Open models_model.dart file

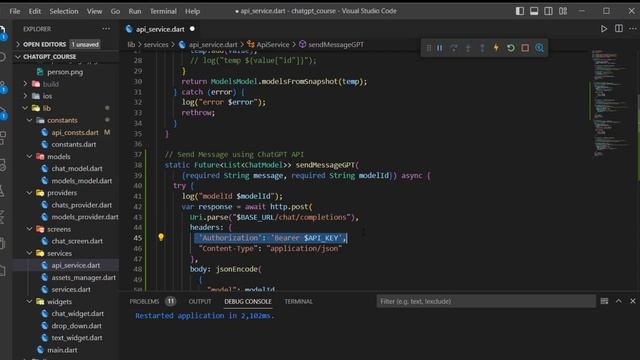coord(81,181)
